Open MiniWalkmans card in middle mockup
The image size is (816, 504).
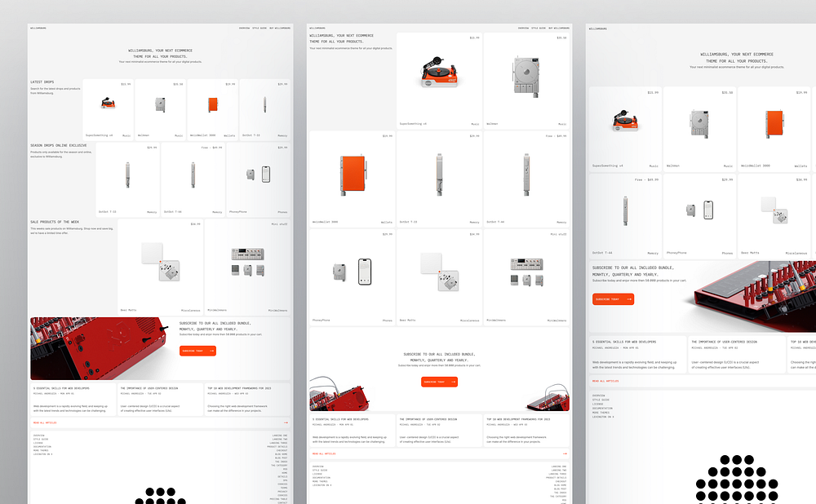click(526, 277)
